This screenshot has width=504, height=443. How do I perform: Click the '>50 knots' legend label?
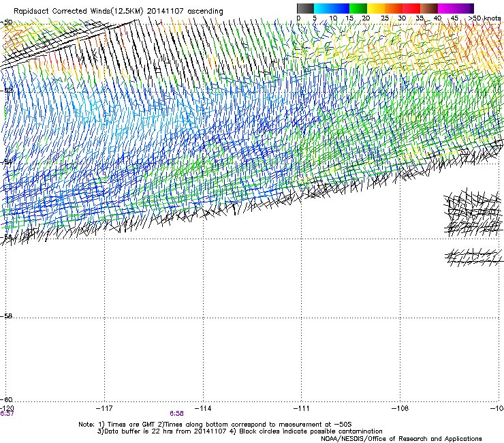484,18
